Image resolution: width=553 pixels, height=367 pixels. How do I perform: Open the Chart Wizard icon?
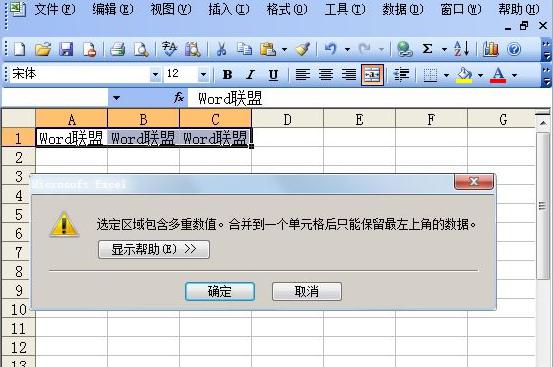pos(491,49)
